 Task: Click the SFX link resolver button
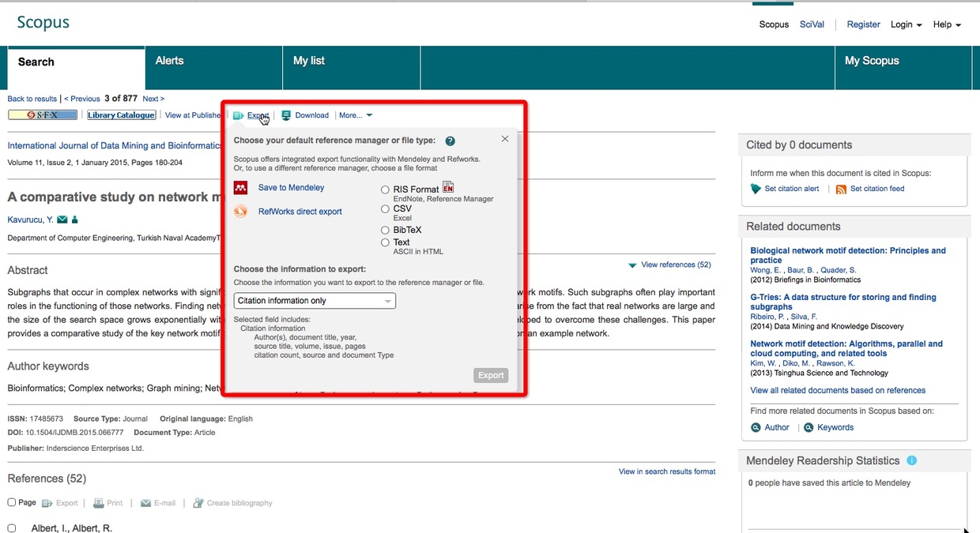[43, 115]
